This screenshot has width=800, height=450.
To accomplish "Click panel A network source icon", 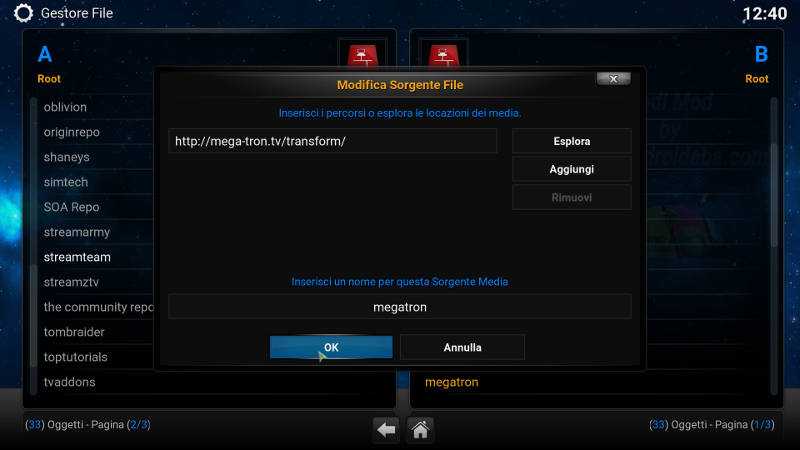I will 363,55.
